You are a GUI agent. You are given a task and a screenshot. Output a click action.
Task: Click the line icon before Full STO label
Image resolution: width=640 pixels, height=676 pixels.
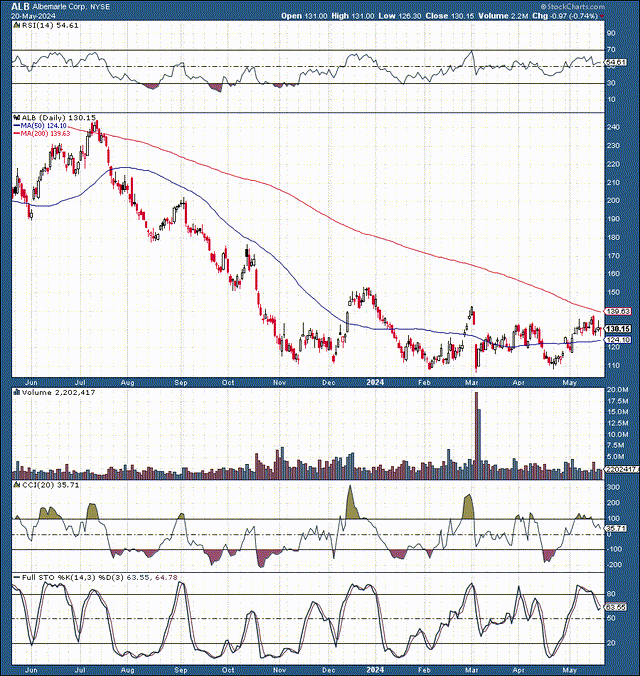click(x=17, y=577)
